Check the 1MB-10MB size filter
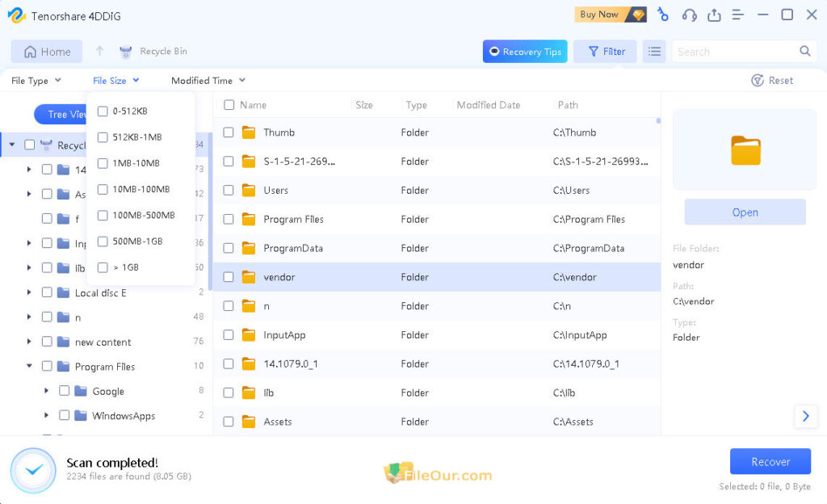Screen dimensions: 827x504 (103, 163)
